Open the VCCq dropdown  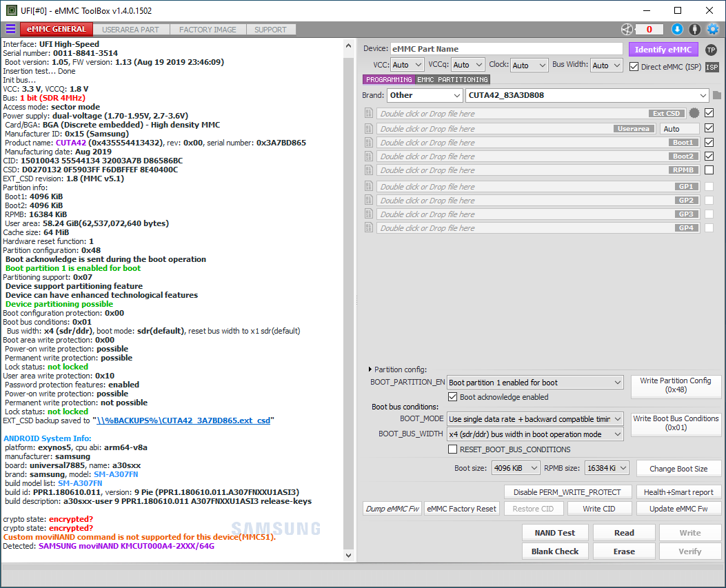coord(467,65)
